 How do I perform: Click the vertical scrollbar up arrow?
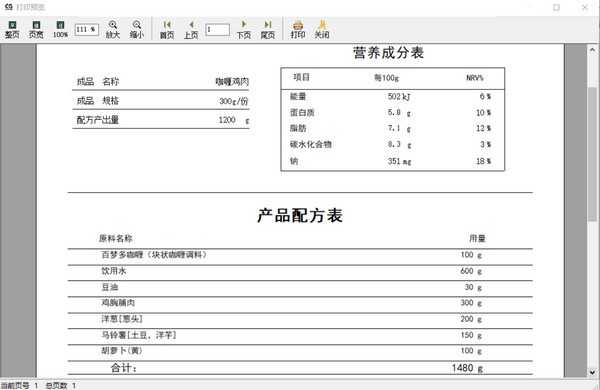[x=592, y=50]
